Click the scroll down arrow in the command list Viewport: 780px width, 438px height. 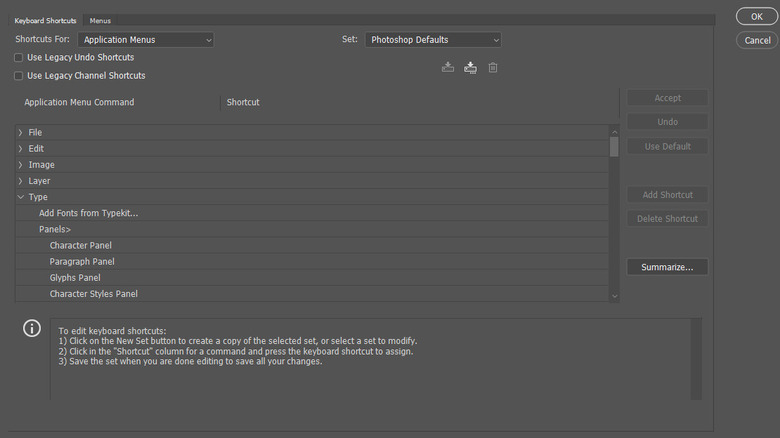point(614,296)
